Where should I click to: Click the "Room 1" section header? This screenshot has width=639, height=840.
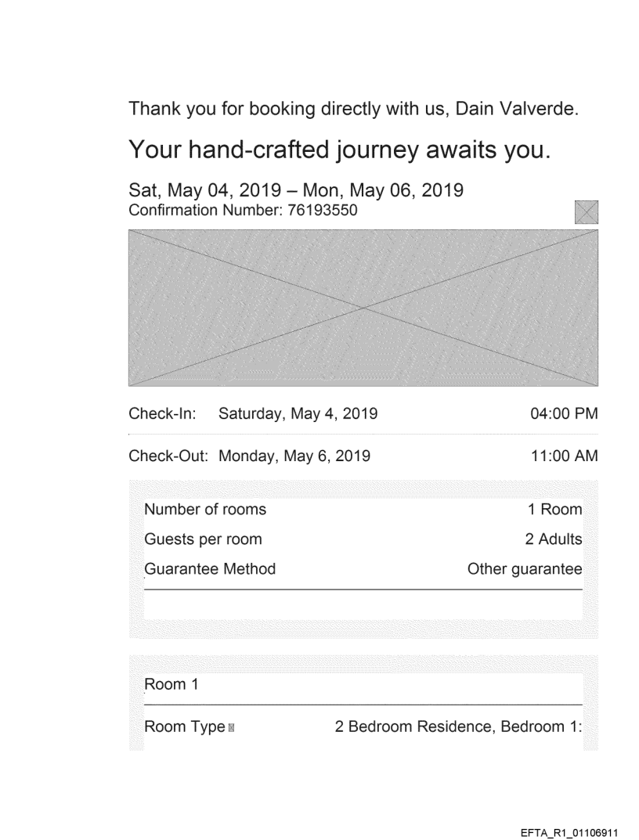coord(166,685)
